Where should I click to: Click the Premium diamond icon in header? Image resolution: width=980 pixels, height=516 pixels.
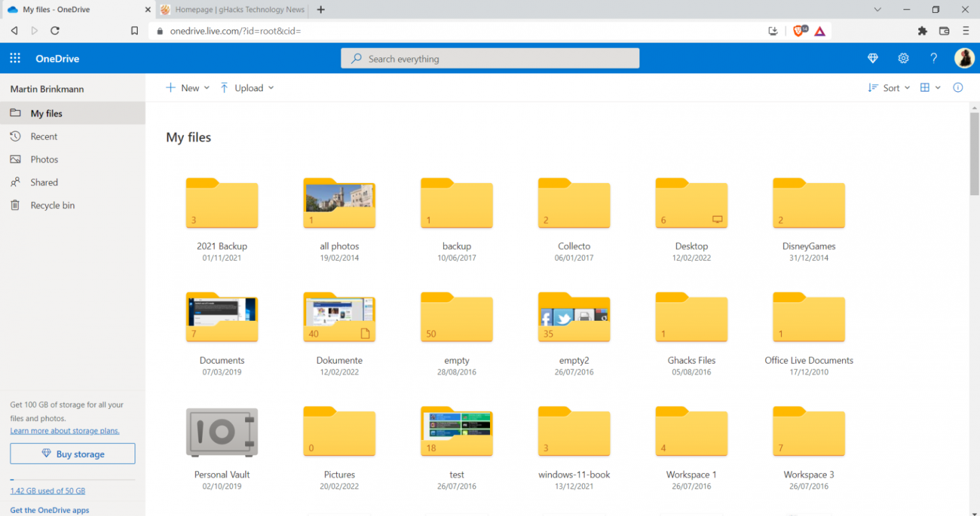pyautogui.click(x=873, y=59)
